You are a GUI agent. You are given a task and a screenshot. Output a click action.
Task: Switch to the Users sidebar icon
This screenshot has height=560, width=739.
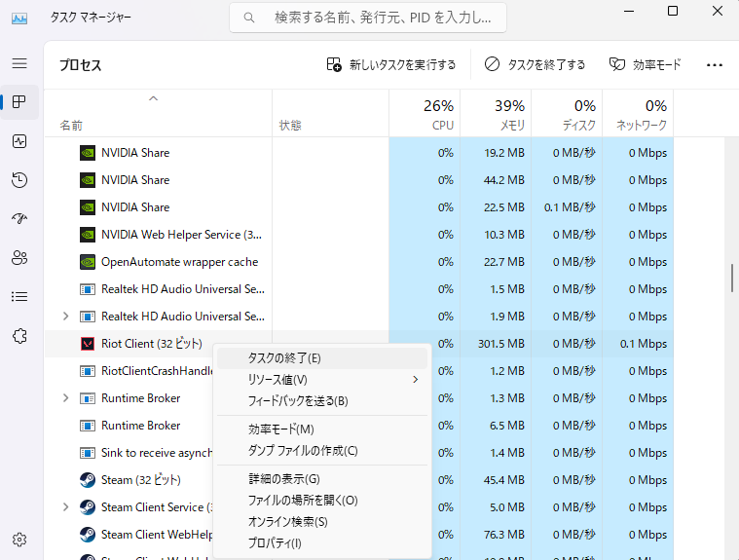19,257
